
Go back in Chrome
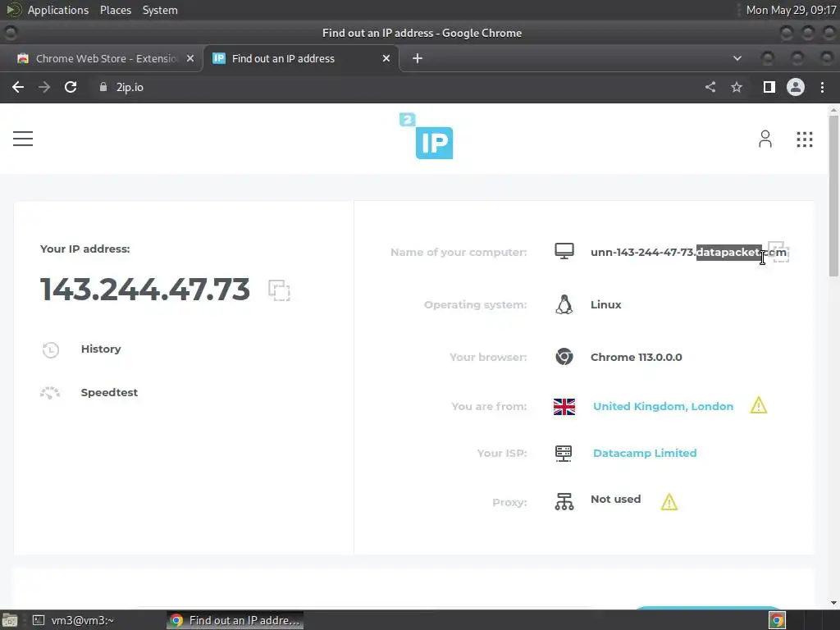click(18, 87)
